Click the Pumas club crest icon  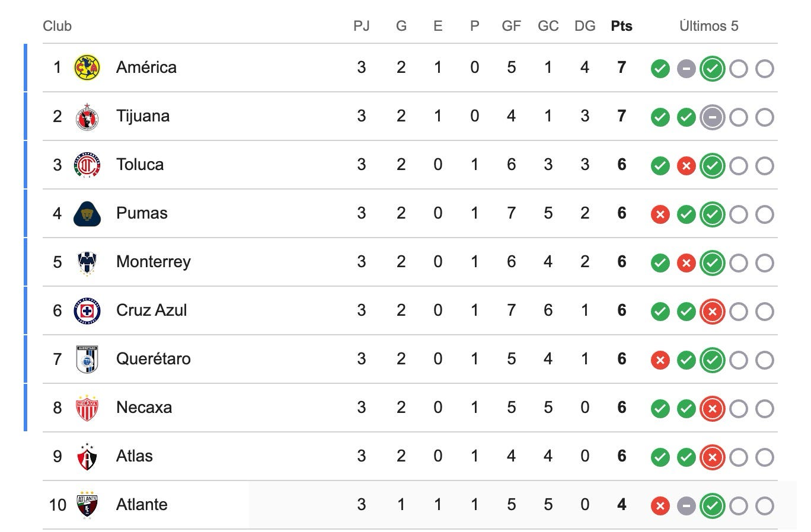[87, 213]
